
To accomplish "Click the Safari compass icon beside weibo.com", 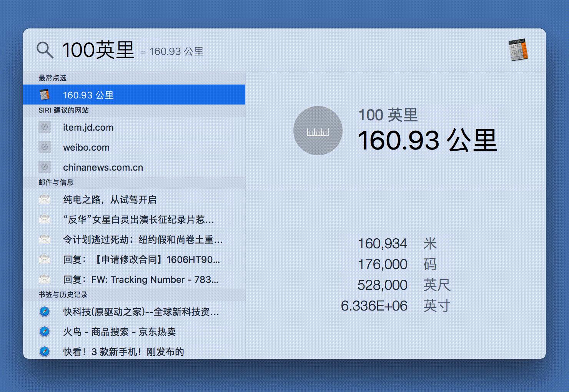I will click(45, 147).
